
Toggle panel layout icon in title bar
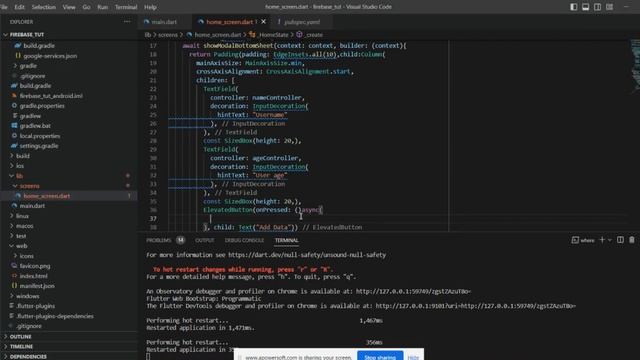585,7
